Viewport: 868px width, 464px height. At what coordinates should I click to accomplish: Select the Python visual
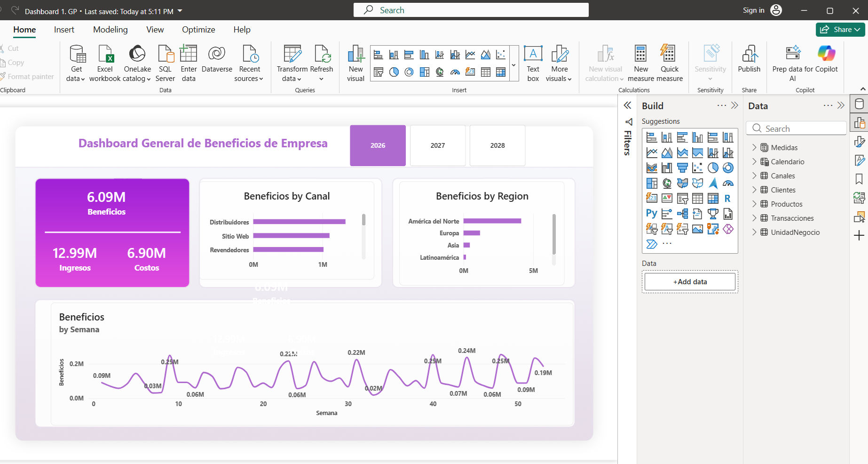[x=652, y=214]
